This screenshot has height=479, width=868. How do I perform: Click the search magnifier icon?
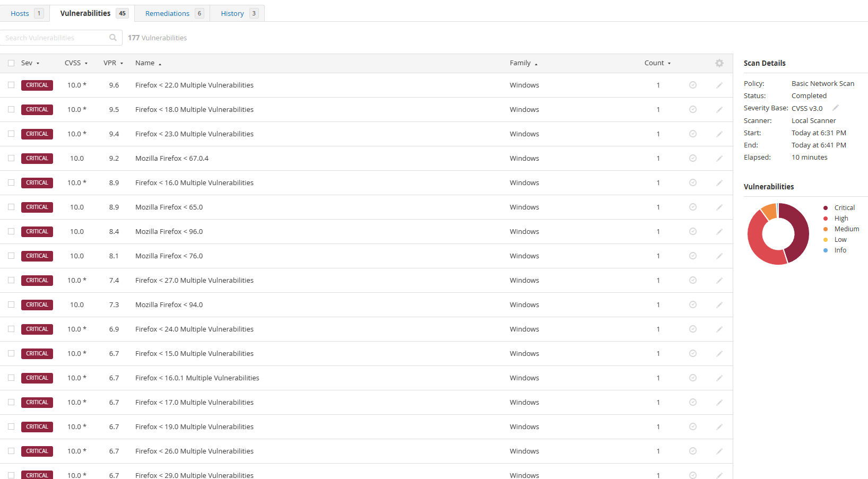coord(113,38)
